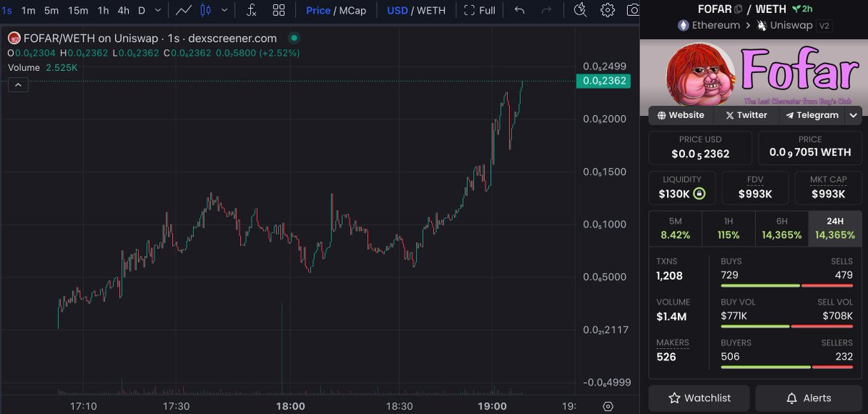Image resolution: width=868 pixels, height=414 pixels.
Task: Open the token Twitter link
Action: point(746,115)
